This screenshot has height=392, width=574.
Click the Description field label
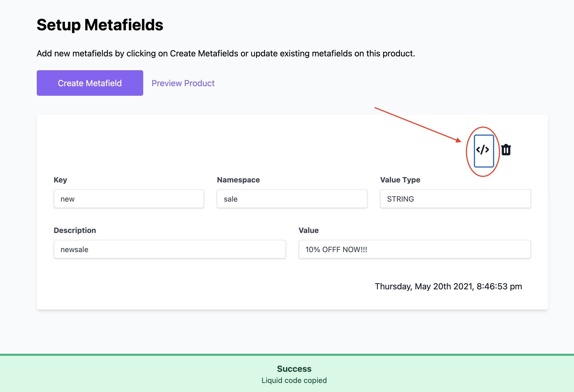75,230
